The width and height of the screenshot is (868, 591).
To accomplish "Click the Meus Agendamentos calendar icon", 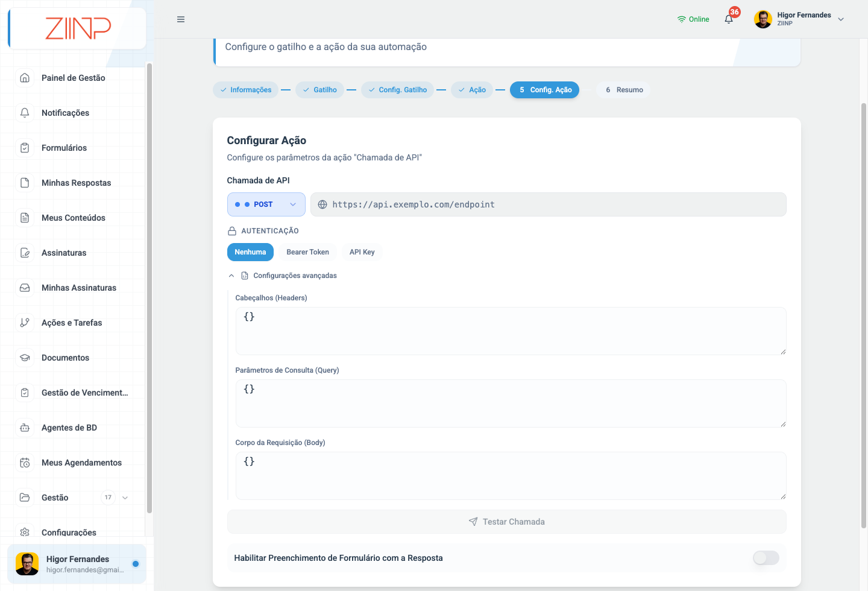I will coord(25,463).
